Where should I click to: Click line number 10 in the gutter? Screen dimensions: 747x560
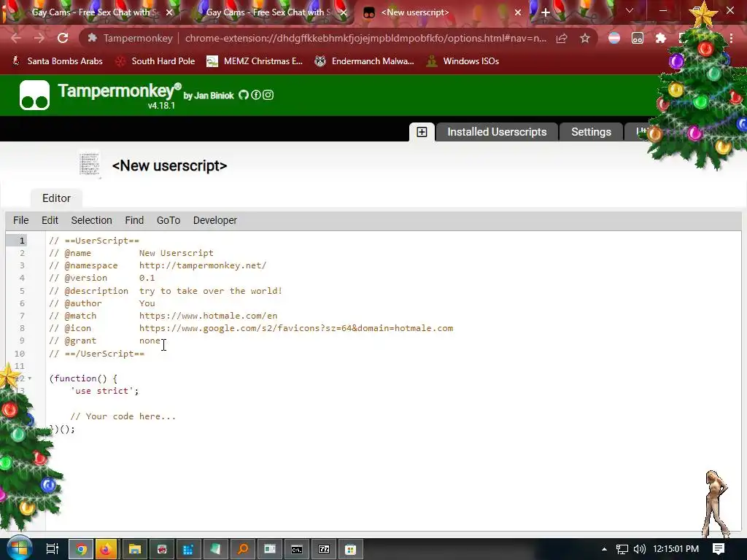[19, 354]
